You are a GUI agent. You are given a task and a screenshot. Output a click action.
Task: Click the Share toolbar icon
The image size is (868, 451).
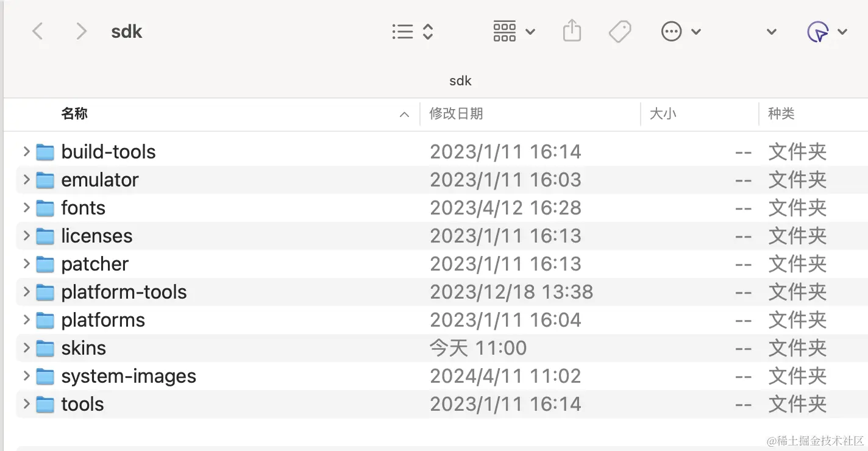pyautogui.click(x=572, y=30)
